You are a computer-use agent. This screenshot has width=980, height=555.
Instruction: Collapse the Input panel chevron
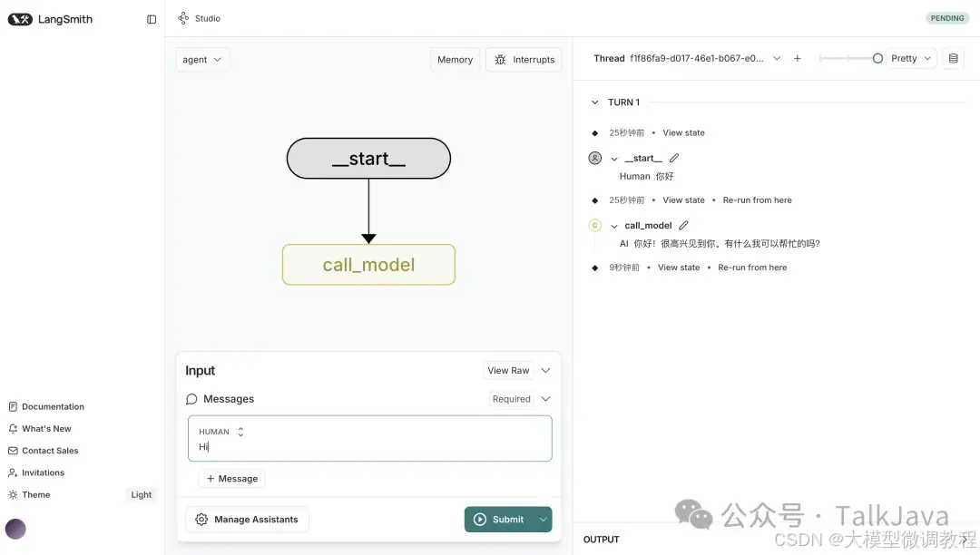545,370
